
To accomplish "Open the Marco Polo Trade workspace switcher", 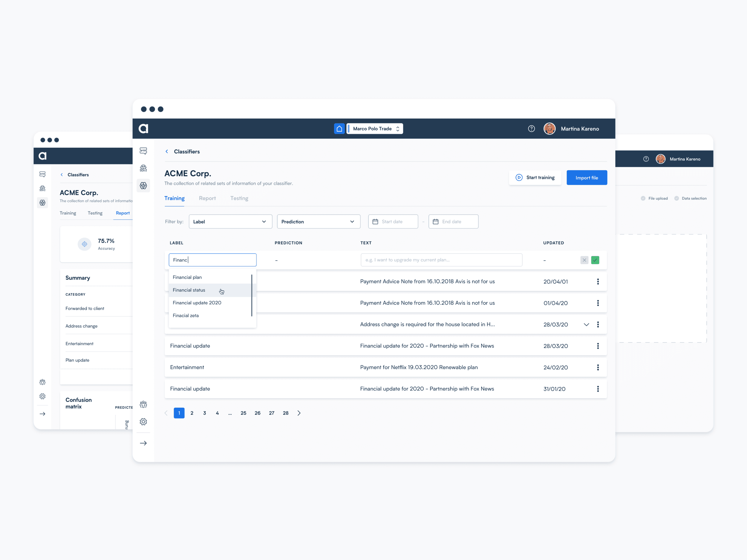I will point(375,129).
